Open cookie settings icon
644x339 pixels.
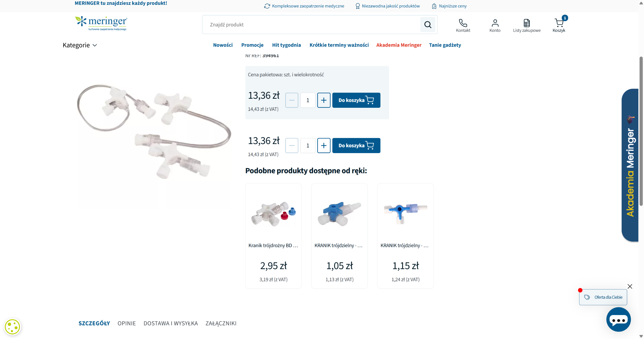[x=12, y=327]
